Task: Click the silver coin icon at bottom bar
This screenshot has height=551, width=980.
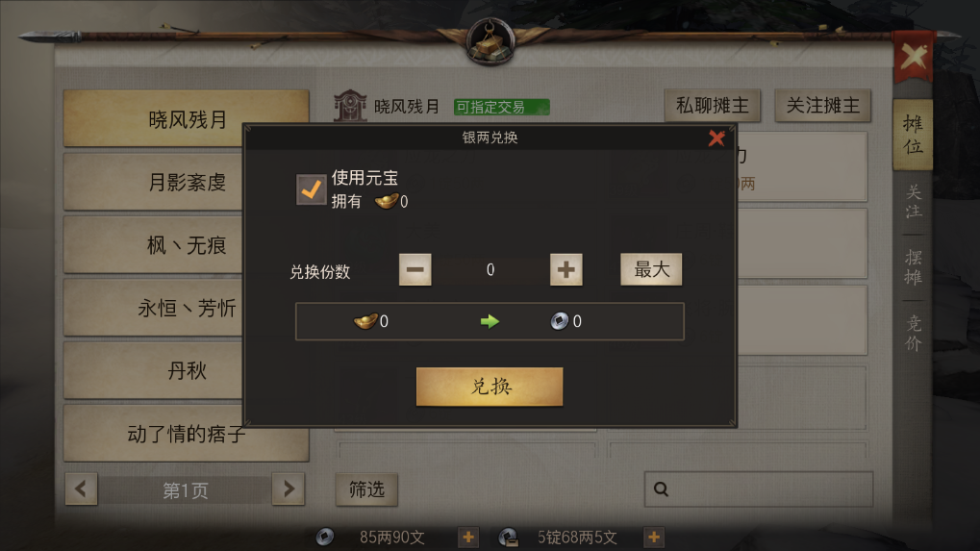Action: 324,537
